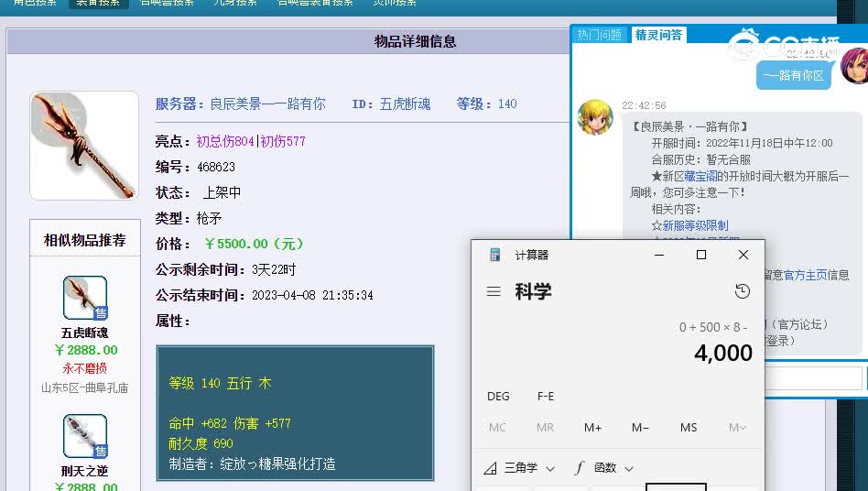Expand 三角学 trigonometry dropdown
The image size is (868, 491).
click(519, 468)
